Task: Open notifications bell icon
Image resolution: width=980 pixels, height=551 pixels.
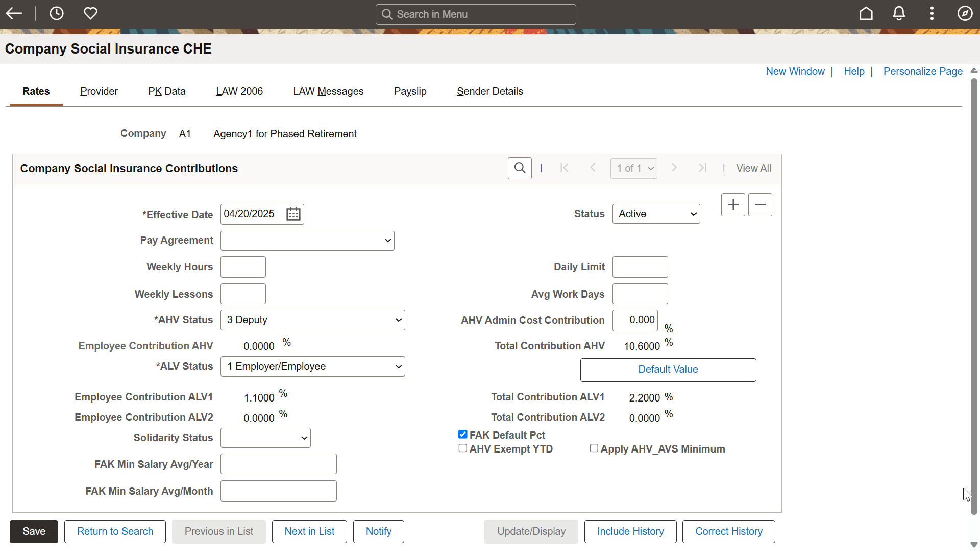Action: click(899, 14)
